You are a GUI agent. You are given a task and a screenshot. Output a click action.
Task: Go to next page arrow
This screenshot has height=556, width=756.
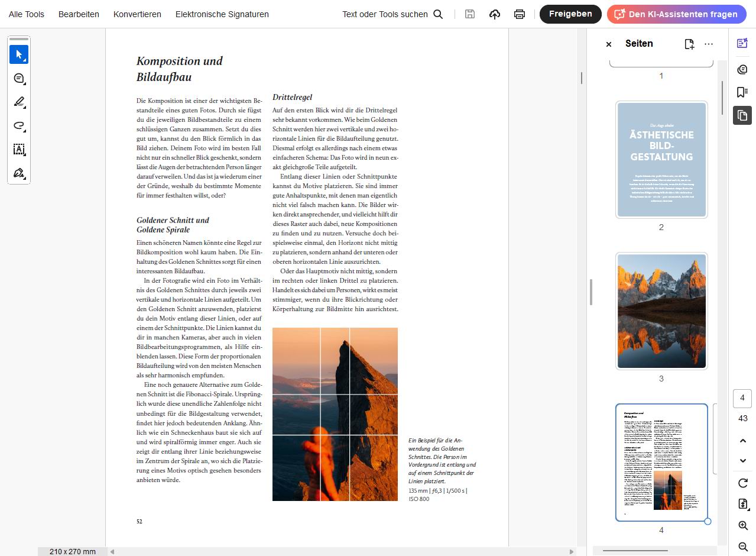pos(743,461)
